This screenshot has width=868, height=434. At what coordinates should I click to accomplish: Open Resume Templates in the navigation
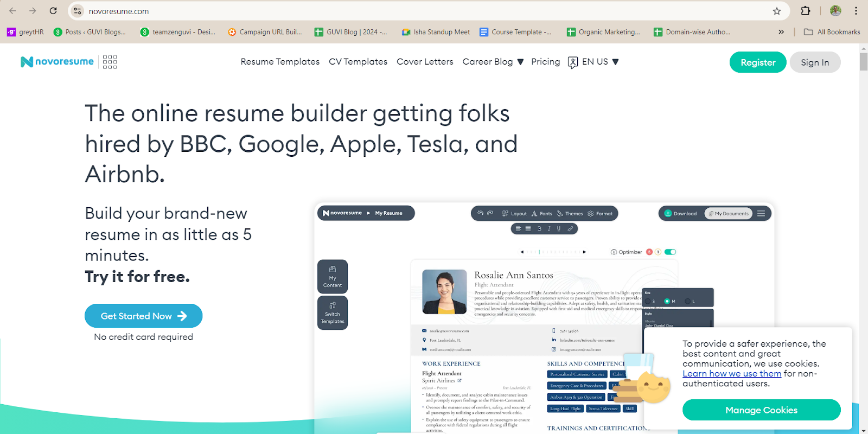click(x=280, y=62)
